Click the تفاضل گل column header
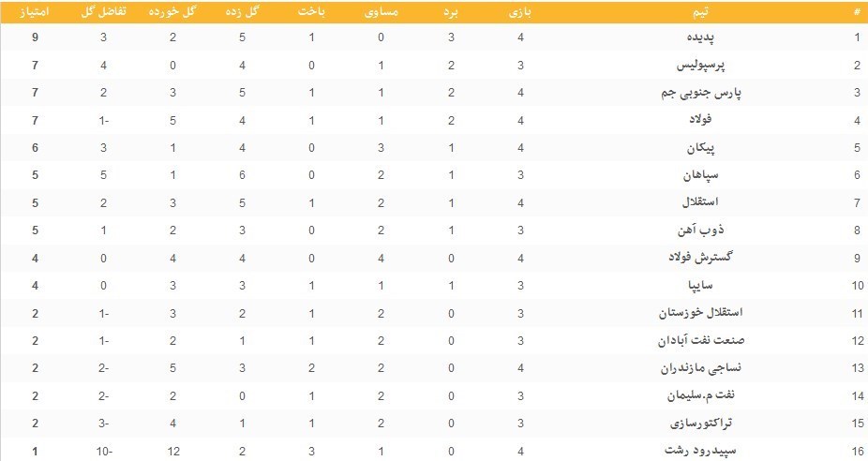868x461 pixels. click(103, 12)
